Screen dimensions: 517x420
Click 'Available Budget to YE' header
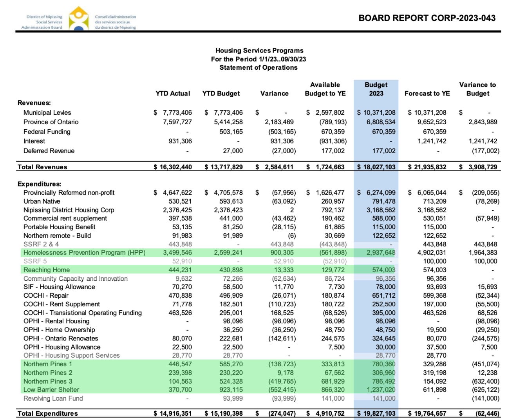click(x=325, y=89)
